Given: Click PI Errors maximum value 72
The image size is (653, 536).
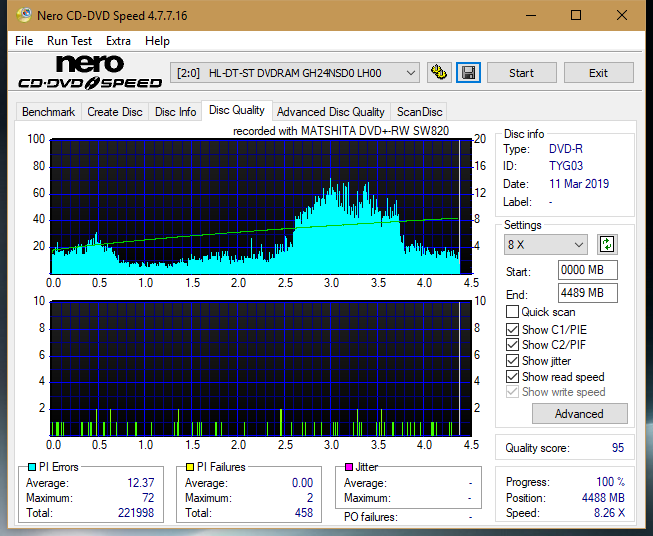Looking at the screenshot, I should point(148,498).
